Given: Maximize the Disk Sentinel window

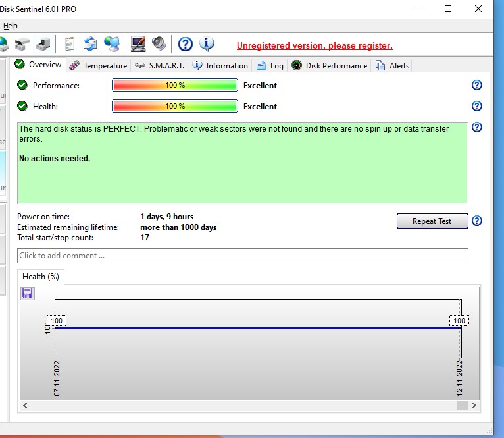Looking at the screenshot, I should (x=448, y=9).
